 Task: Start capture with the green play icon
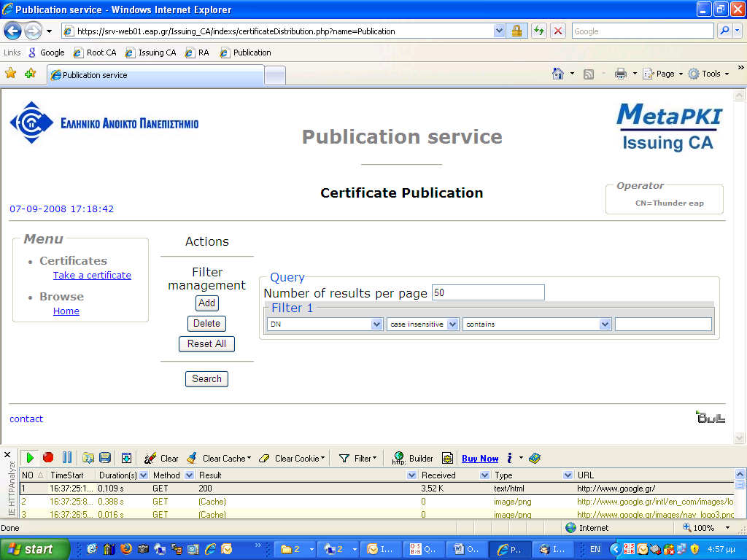point(30,458)
